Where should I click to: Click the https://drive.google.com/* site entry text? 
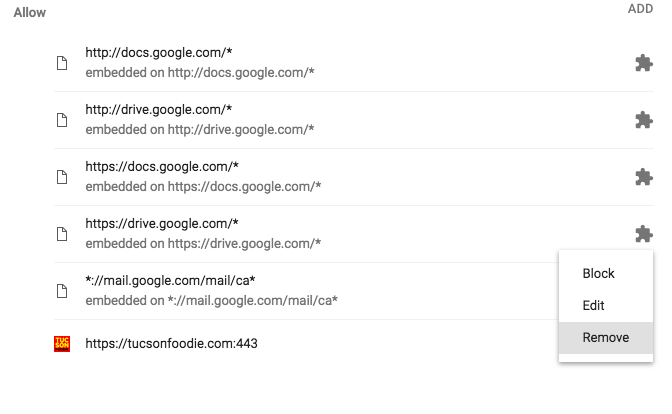[162, 224]
